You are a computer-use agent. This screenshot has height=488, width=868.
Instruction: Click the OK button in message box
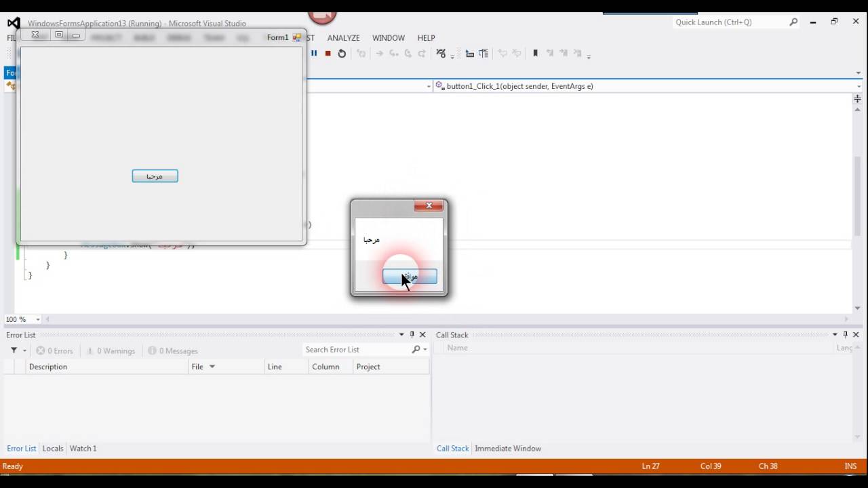[410, 277]
